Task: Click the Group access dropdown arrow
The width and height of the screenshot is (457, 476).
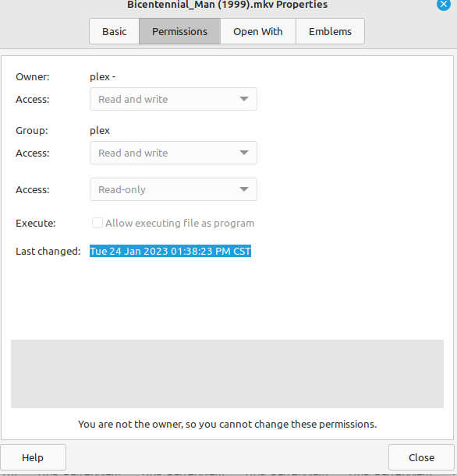Action: 244,153
